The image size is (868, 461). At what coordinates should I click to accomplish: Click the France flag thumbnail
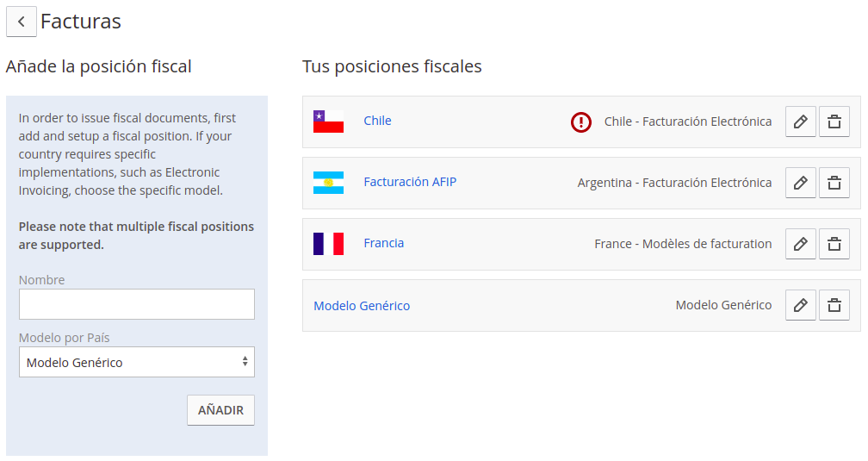tap(328, 244)
